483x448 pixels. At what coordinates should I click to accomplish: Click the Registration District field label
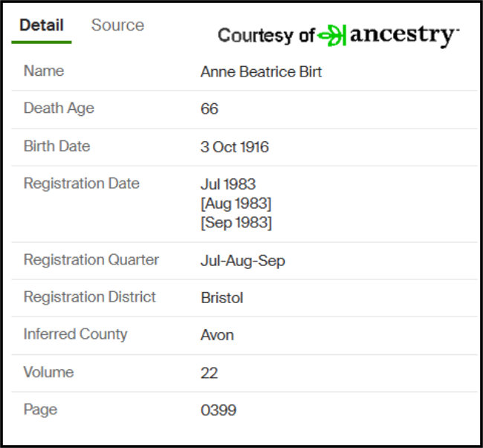[x=90, y=297]
